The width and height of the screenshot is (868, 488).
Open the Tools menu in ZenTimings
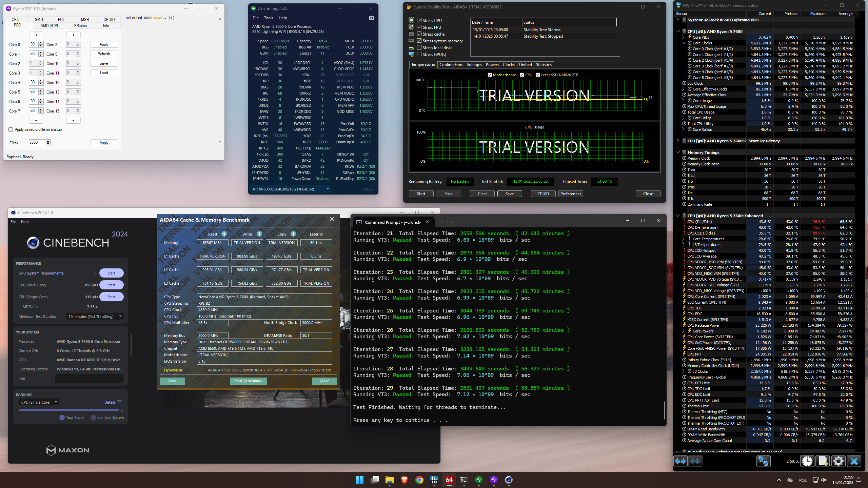(268, 18)
